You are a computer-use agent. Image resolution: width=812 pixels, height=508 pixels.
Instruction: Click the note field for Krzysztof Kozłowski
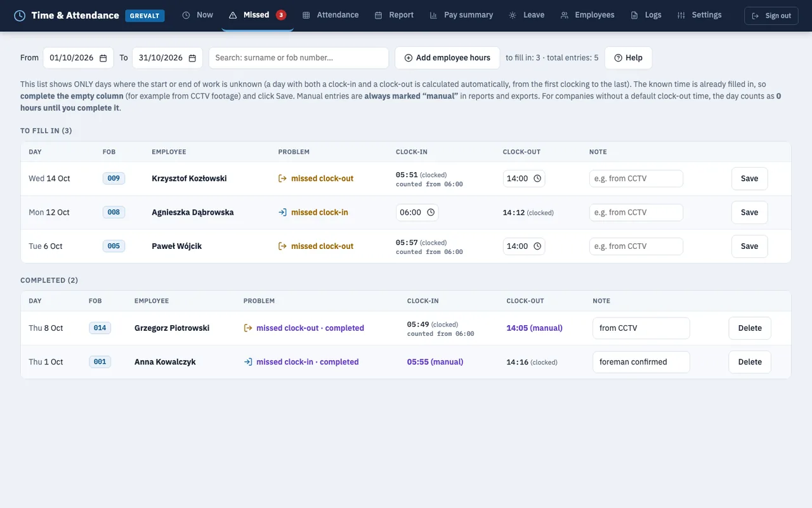click(x=636, y=178)
